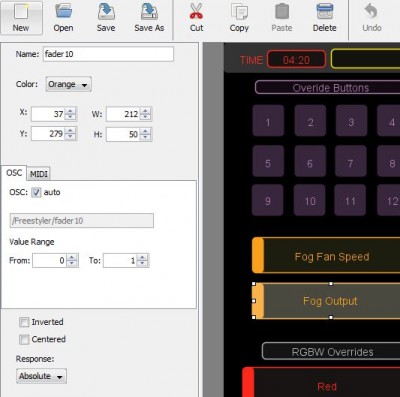The width and height of the screenshot is (400, 397).
Task: Decrease the Y value with down arrow
Action: (70, 137)
